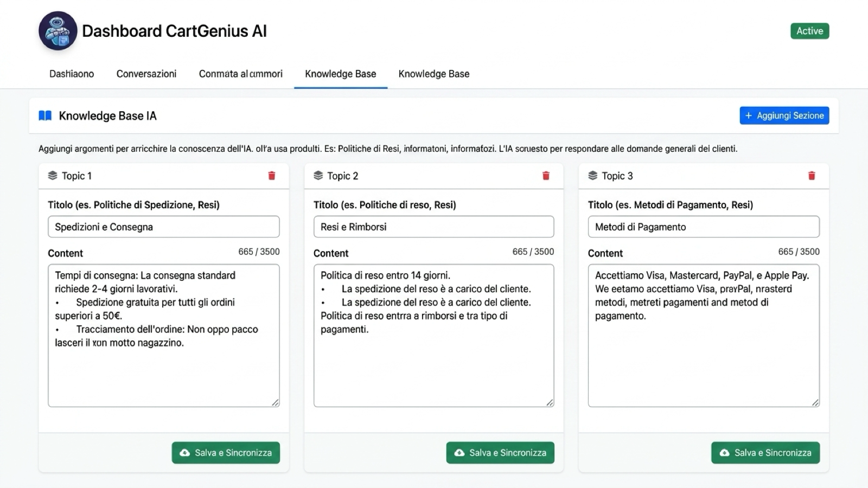Click the Content label in Topic 2
Screen dimensions: 868x488
[x=331, y=253]
